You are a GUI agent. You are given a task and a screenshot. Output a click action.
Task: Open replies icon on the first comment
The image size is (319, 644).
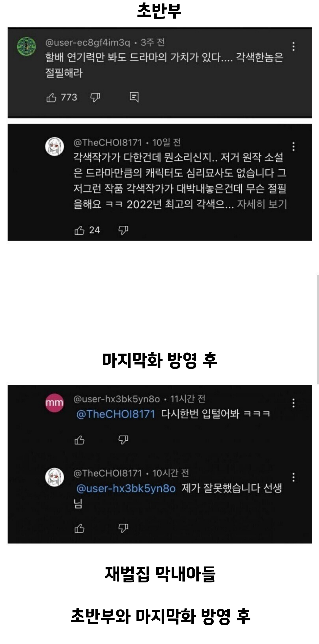(134, 97)
